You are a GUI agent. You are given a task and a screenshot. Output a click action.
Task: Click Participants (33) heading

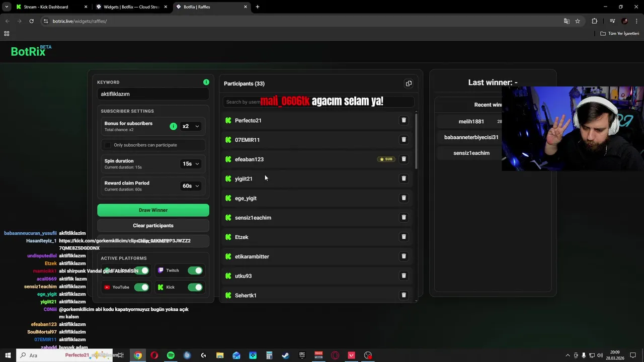pyautogui.click(x=244, y=83)
